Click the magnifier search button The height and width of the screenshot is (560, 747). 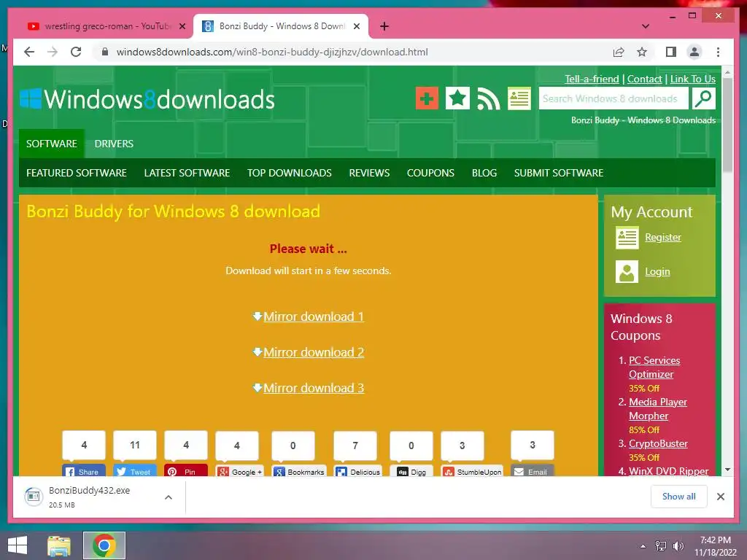coord(704,98)
